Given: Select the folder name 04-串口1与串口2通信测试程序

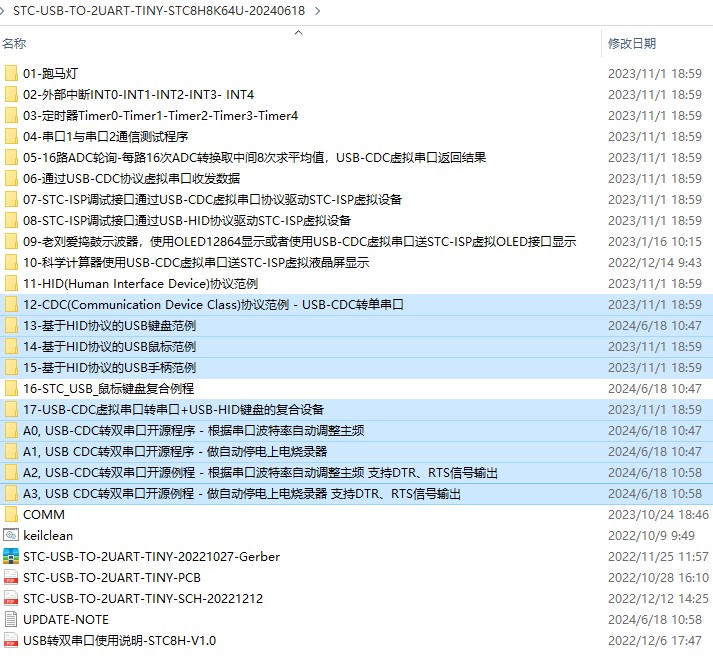Looking at the screenshot, I should [105, 136].
